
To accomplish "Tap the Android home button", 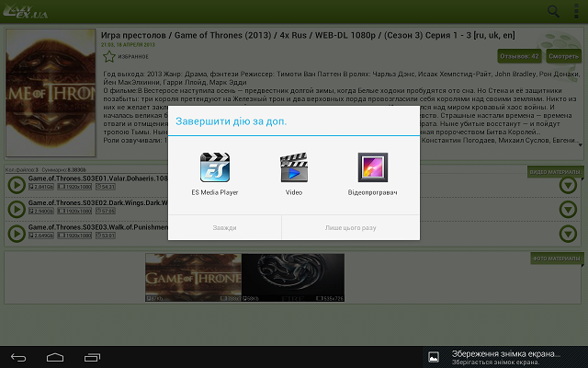I will pos(55,358).
